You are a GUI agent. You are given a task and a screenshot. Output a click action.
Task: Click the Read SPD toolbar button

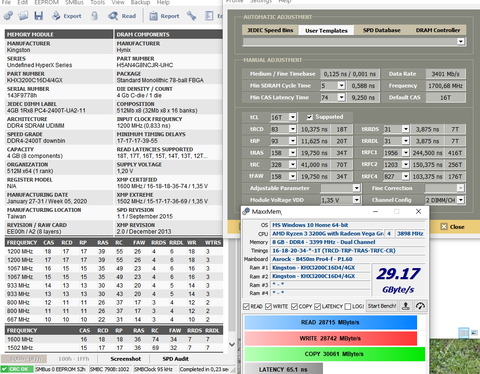click(122, 16)
